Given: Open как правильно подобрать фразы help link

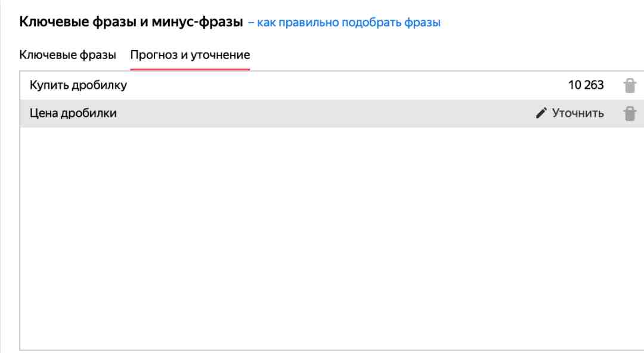Looking at the screenshot, I should pyautogui.click(x=349, y=23).
